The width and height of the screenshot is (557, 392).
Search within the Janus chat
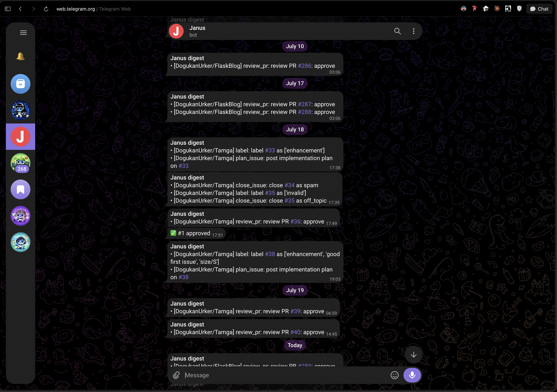397,31
